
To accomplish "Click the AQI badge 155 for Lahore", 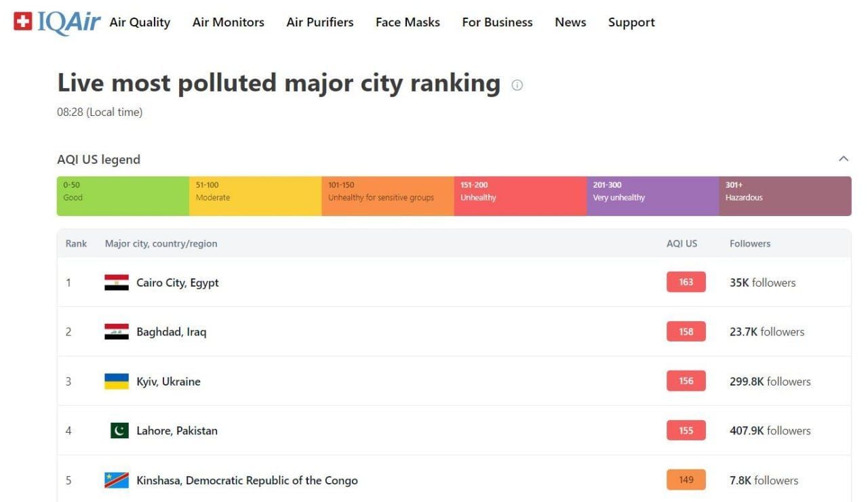I will coord(686,430).
